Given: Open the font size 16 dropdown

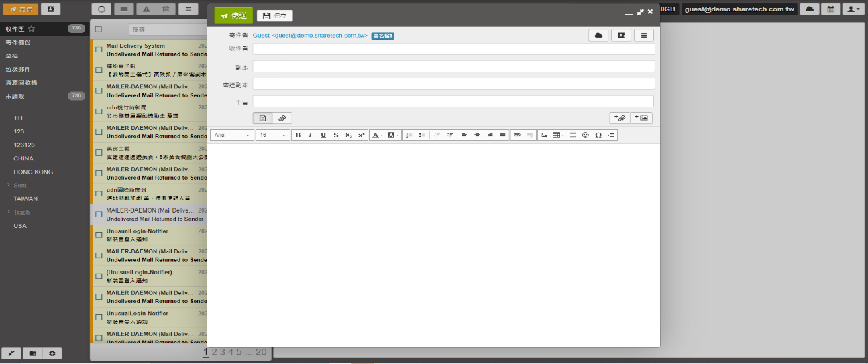Looking at the screenshot, I should click(272, 135).
